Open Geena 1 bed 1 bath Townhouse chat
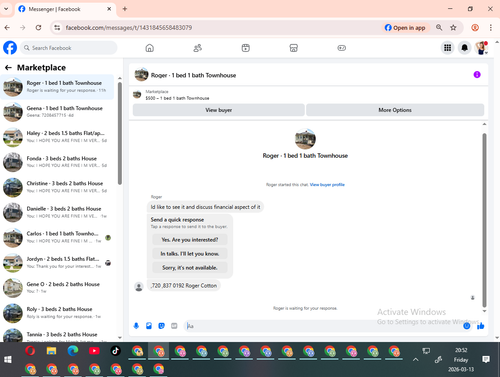This screenshot has width=500, height=377. (x=57, y=112)
